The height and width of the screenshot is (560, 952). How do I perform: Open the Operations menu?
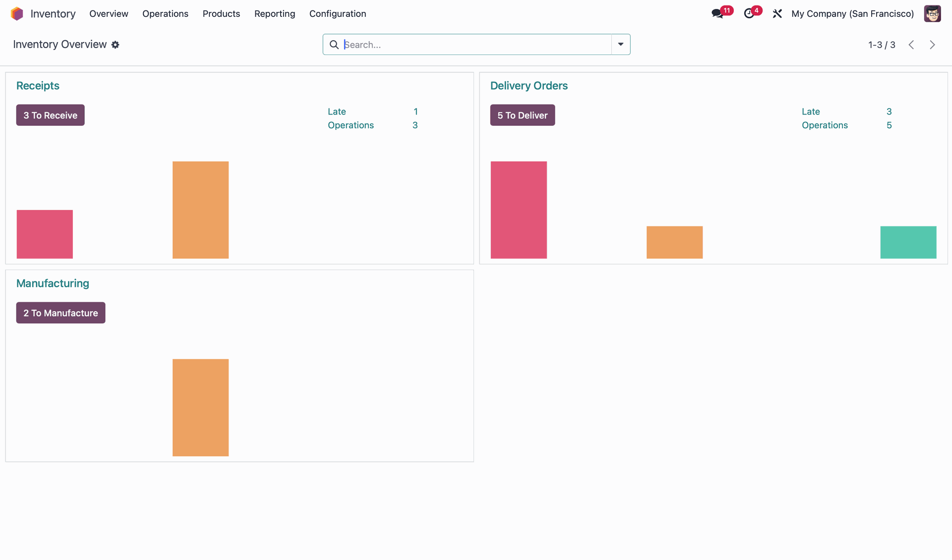click(x=165, y=13)
